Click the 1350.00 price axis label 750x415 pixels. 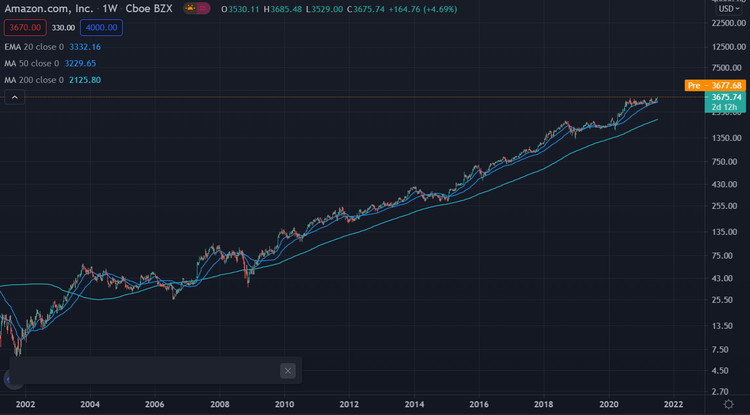[728, 138]
